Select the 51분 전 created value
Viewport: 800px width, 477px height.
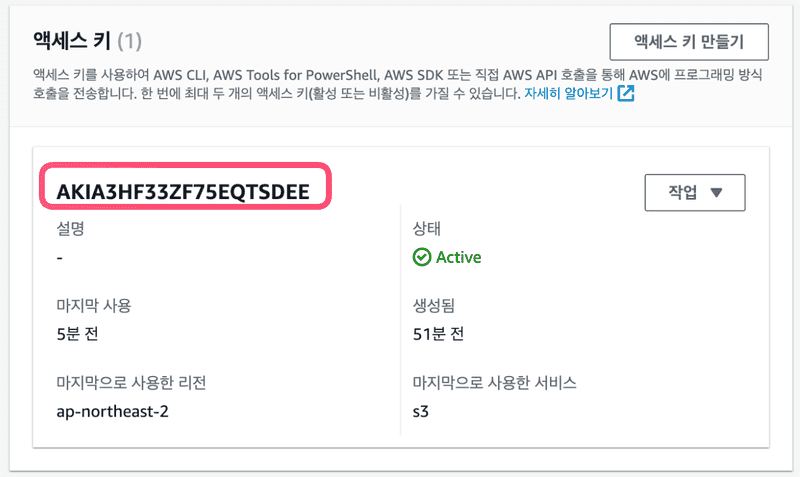pos(438,333)
